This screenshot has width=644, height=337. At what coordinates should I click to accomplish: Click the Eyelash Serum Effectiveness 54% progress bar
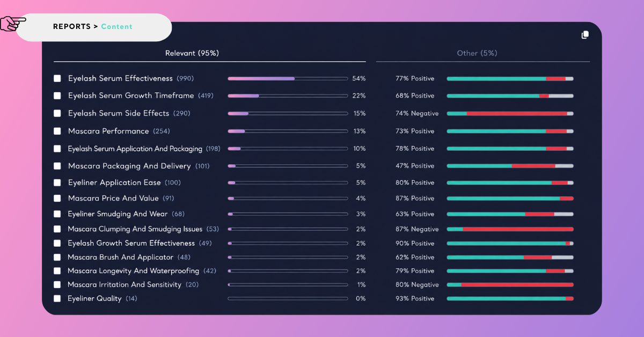[x=288, y=78]
